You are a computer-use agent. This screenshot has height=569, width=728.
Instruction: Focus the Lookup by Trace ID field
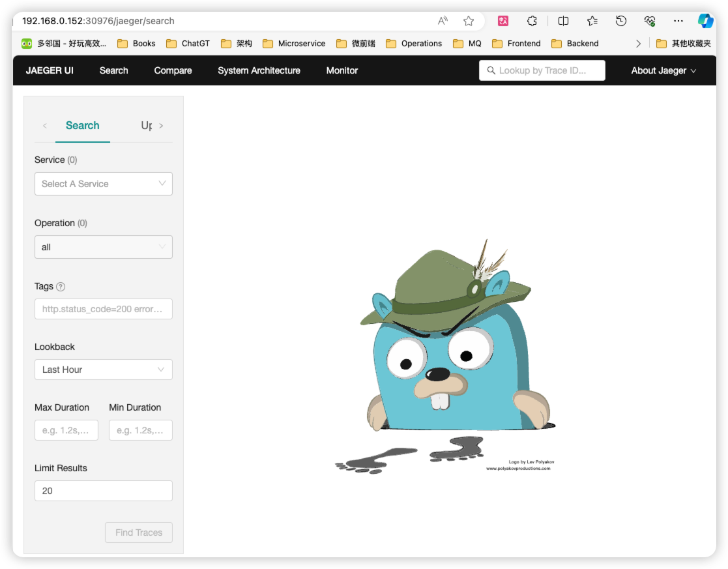click(x=542, y=70)
